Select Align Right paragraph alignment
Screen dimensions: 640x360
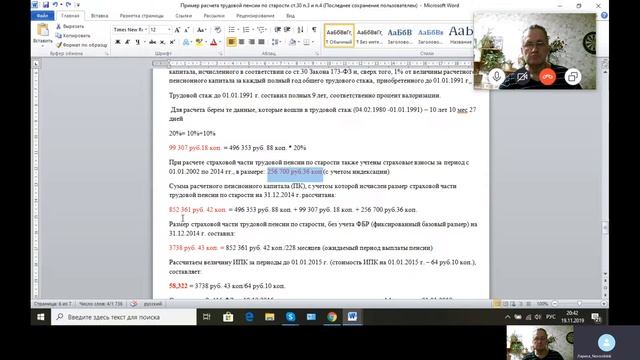[x=251, y=42]
